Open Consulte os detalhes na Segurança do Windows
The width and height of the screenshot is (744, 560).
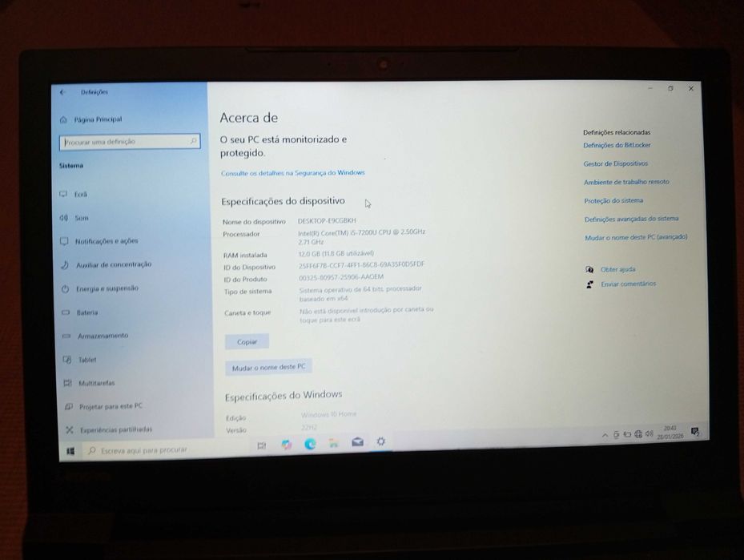(293, 173)
